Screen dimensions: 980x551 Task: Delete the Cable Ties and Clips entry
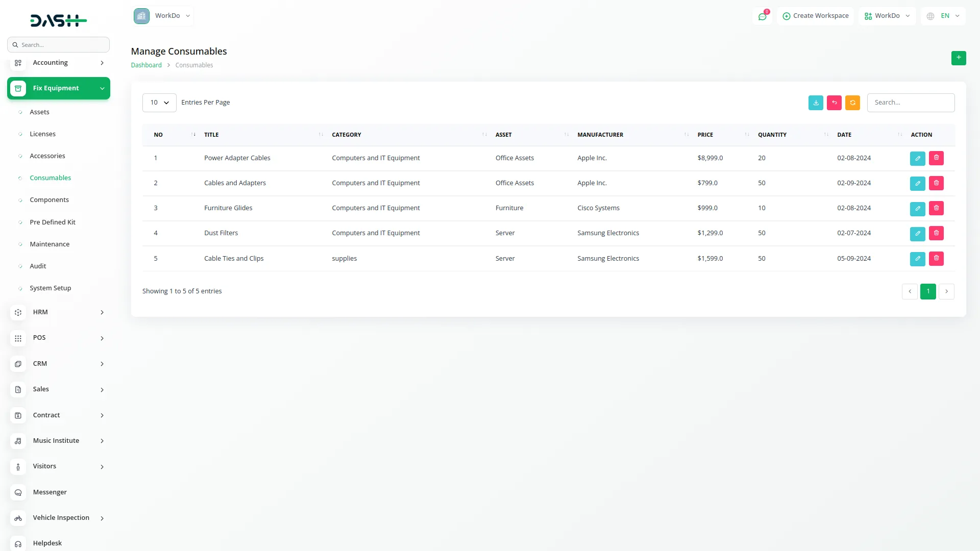pos(936,259)
